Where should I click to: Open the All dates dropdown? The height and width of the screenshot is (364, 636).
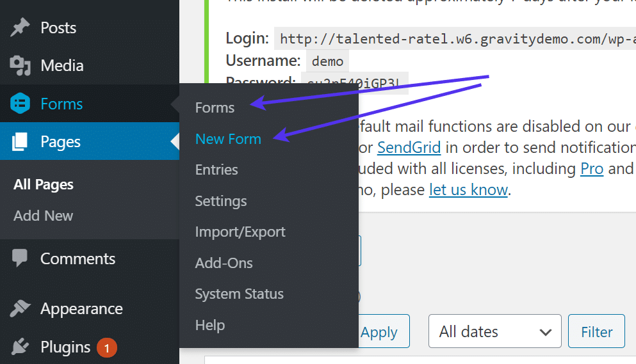pyautogui.click(x=494, y=332)
